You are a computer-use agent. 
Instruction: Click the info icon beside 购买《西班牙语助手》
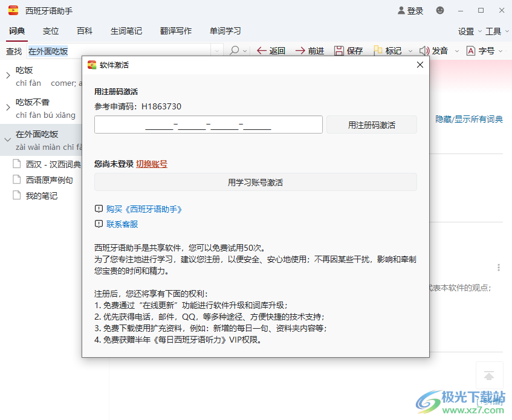(x=99, y=209)
